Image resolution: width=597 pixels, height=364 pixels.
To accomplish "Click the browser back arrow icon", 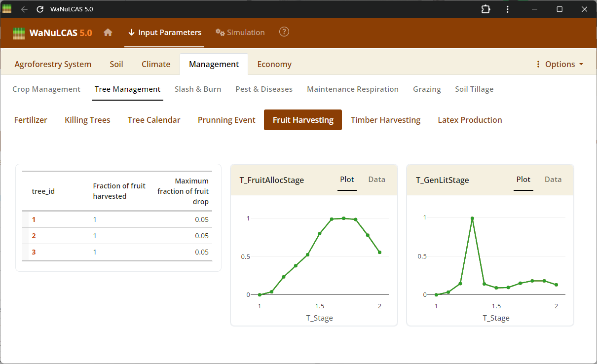I will [x=24, y=9].
